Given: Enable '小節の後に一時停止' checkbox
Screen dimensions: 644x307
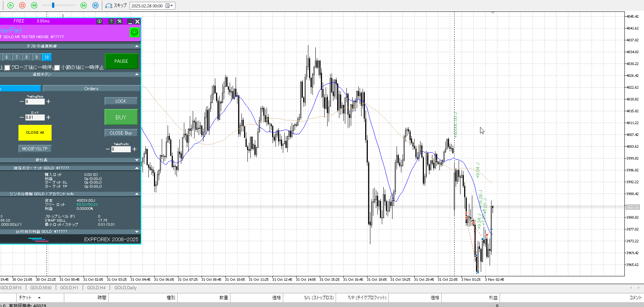Looking at the screenshot, I should point(57,68).
